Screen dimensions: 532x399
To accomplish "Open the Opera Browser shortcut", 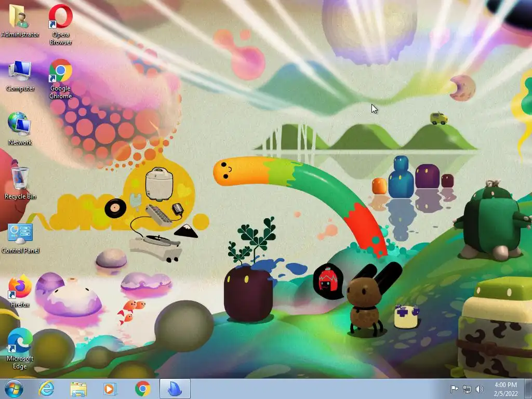I will tap(60, 24).
